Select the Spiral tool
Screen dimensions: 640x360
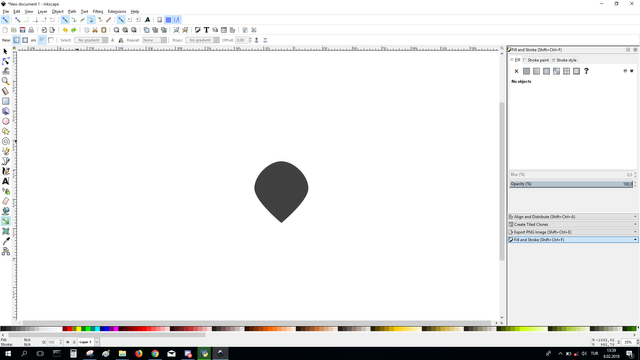[5, 141]
